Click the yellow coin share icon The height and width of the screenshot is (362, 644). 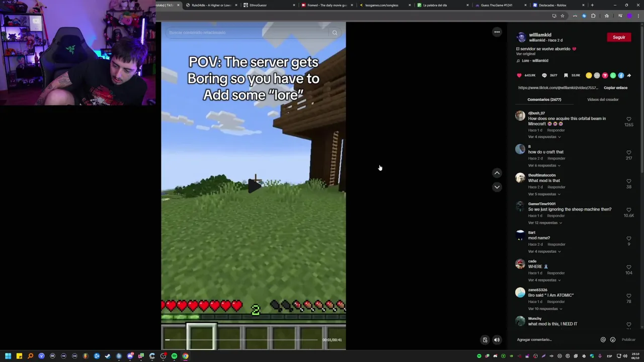pyautogui.click(x=589, y=75)
